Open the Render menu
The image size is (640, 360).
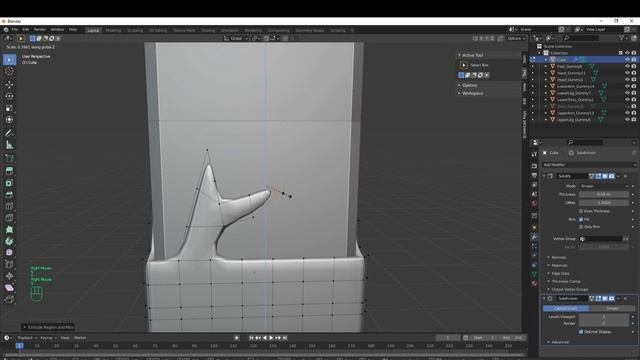(40, 30)
